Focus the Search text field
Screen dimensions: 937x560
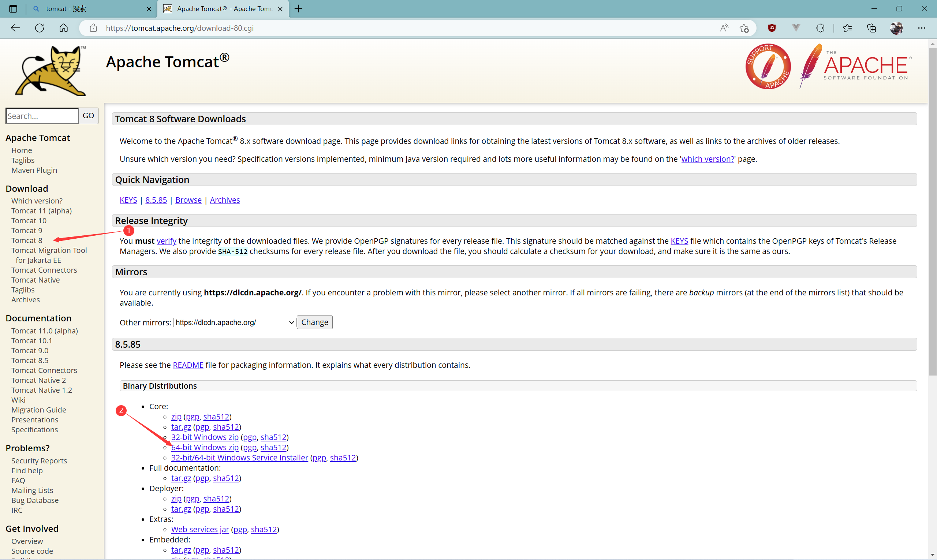42,116
